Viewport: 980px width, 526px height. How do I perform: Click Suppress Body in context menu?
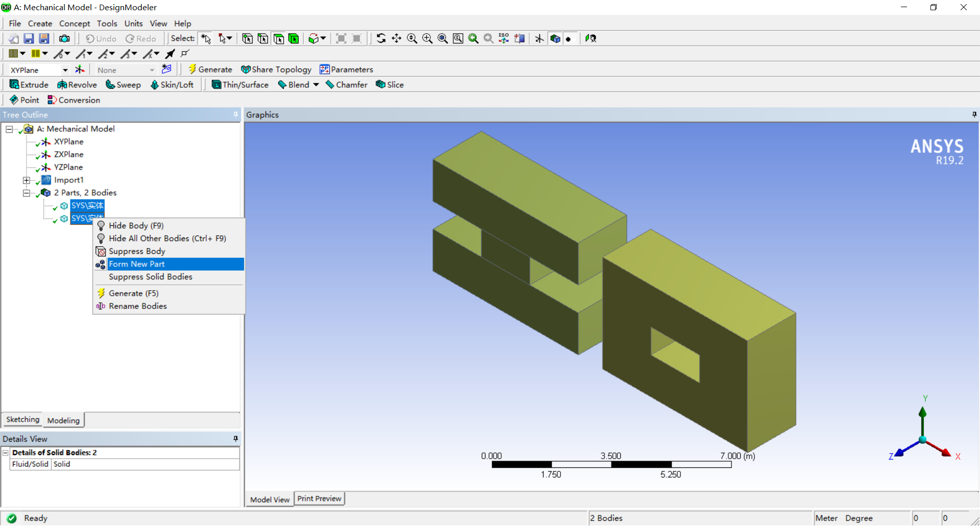click(137, 251)
